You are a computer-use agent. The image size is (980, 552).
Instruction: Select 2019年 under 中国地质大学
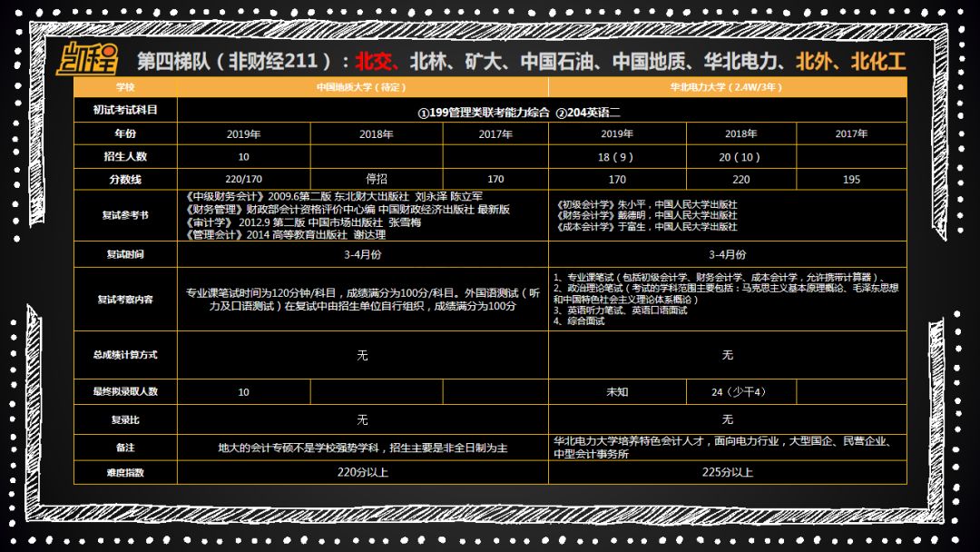pyautogui.click(x=244, y=133)
